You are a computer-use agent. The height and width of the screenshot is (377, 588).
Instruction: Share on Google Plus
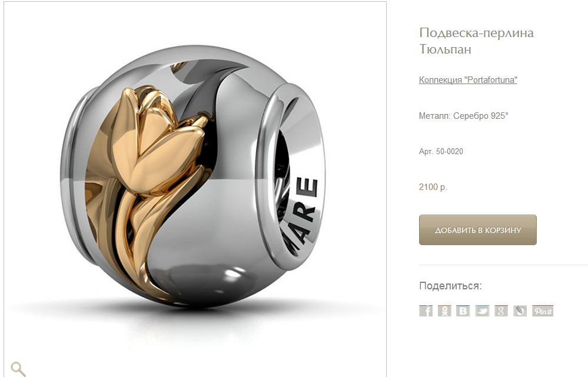pyautogui.click(x=501, y=311)
